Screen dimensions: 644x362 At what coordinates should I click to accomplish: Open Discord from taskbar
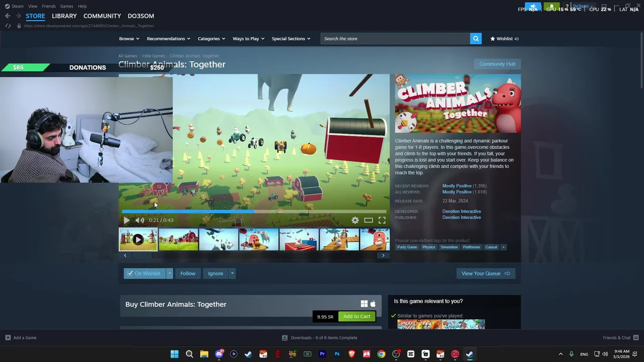click(219, 354)
